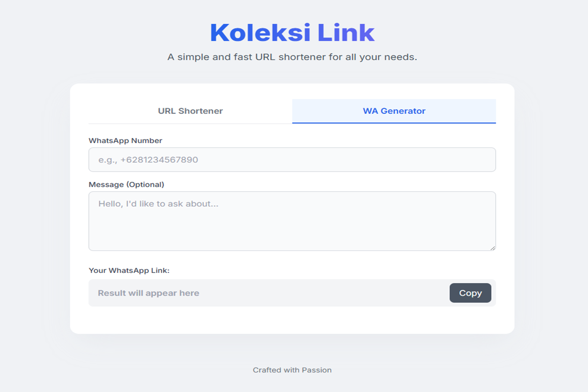This screenshot has height=392, width=588.
Task: Grab the message box resize handle
Action: click(x=492, y=247)
